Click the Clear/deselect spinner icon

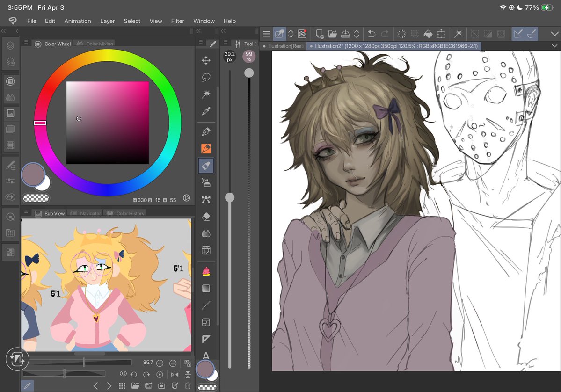[401, 34]
